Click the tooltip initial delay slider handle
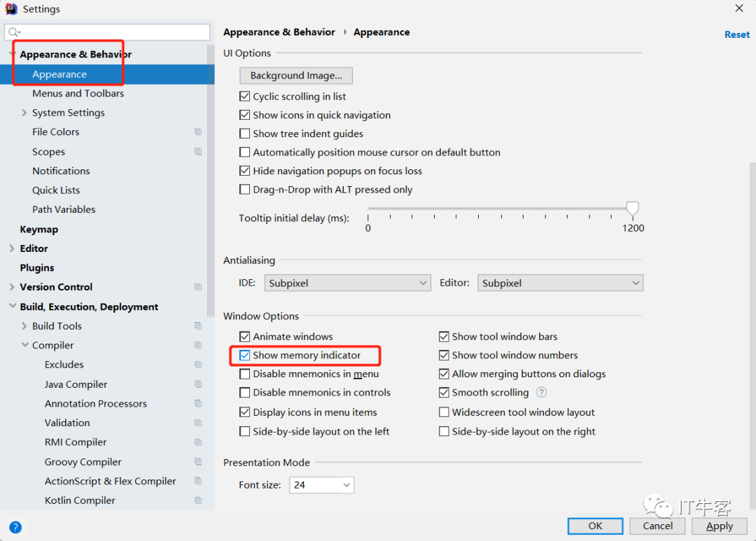The image size is (756, 541). coord(632,209)
